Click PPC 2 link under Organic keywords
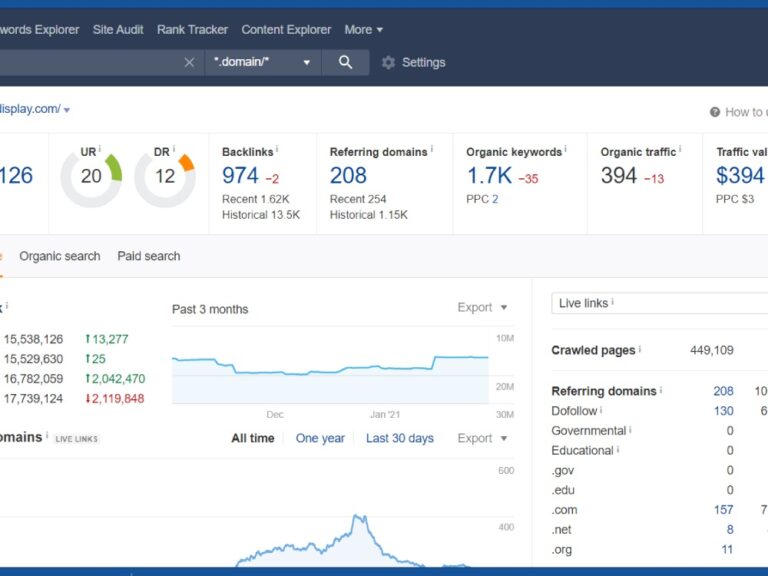 coord(495,199)
